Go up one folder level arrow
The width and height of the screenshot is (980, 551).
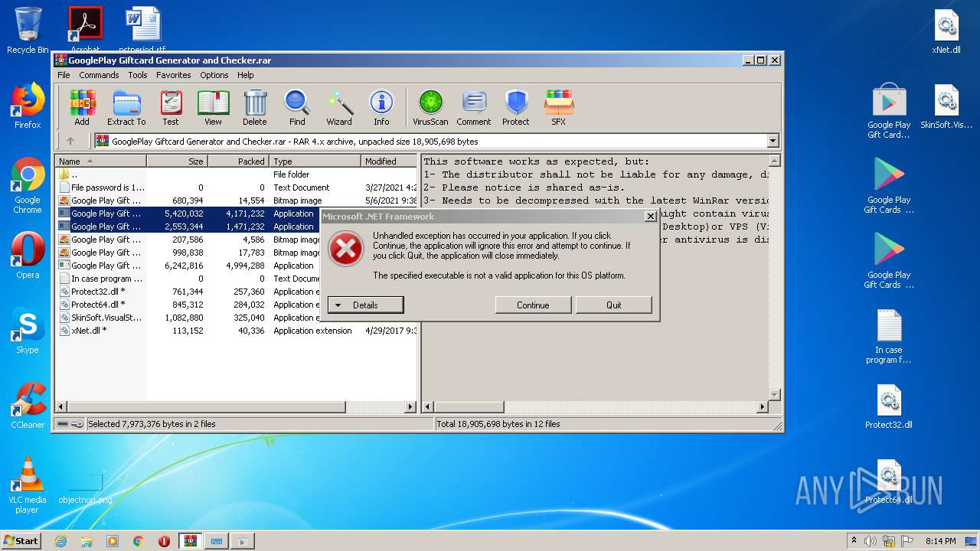coord(70,141)
